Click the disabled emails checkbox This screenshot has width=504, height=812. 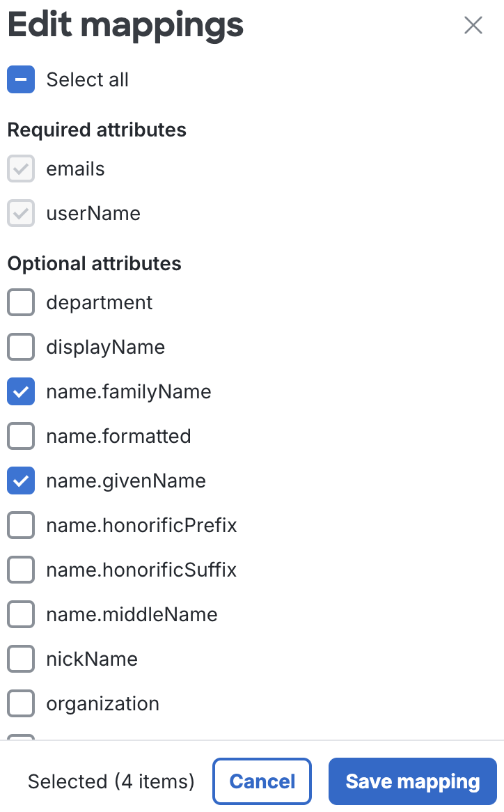(21, 169)
